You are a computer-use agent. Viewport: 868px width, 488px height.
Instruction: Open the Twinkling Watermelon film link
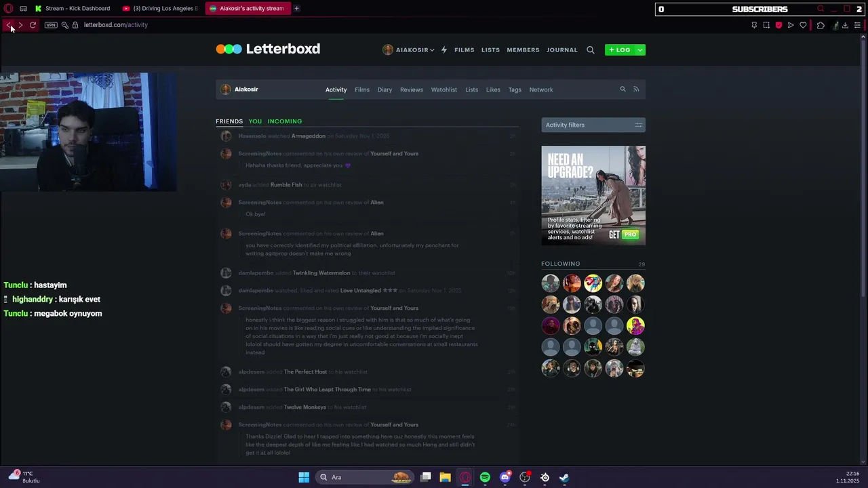point(321,273)
